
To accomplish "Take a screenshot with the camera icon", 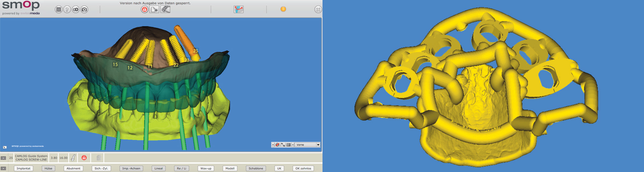I will pos(85,10).
